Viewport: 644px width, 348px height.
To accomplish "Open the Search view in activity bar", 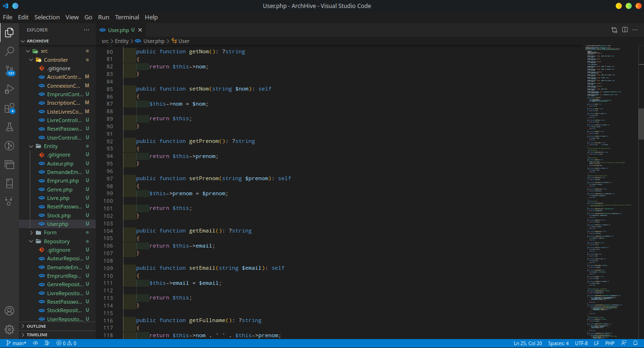I will 9,51.
